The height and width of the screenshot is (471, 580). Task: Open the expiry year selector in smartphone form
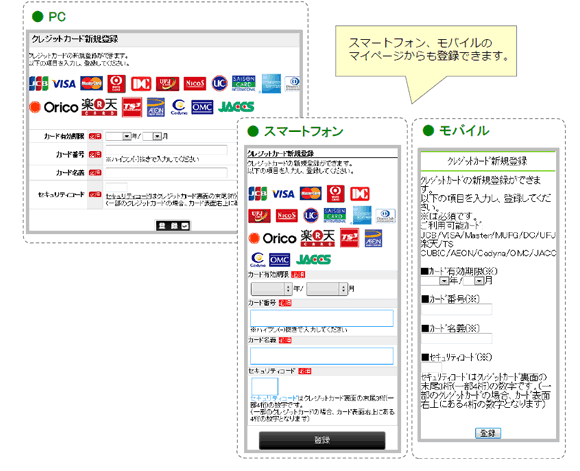click(x=272, y=289)
